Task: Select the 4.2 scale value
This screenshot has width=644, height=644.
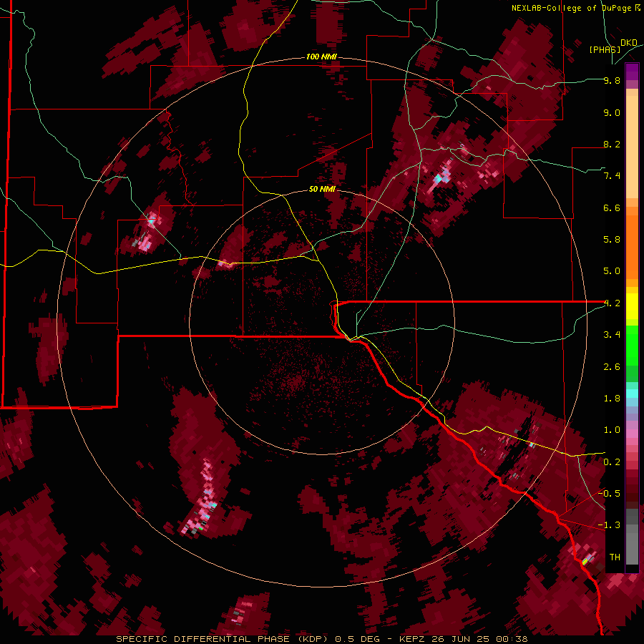Action: coord(612,303)
